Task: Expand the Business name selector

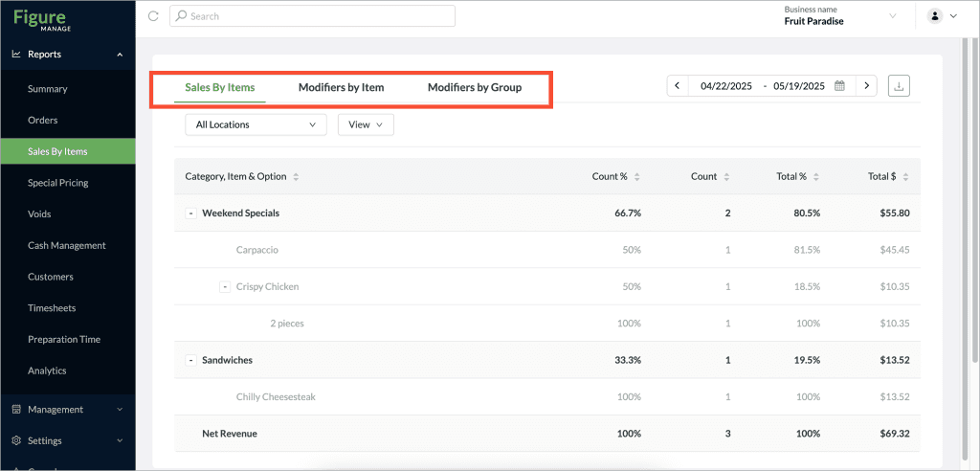Action: (892, 16)
